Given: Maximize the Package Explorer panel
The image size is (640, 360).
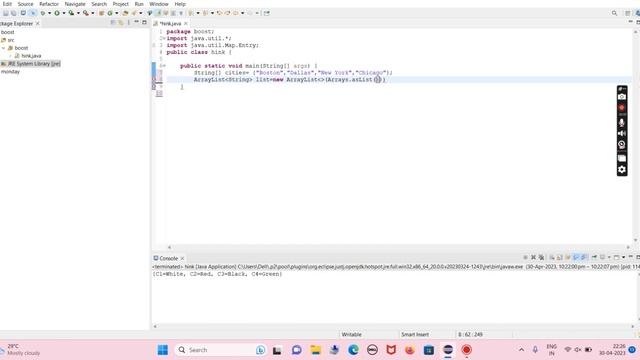Looking at the screenshot, I should pyautogui.click(x=144, y=22).
